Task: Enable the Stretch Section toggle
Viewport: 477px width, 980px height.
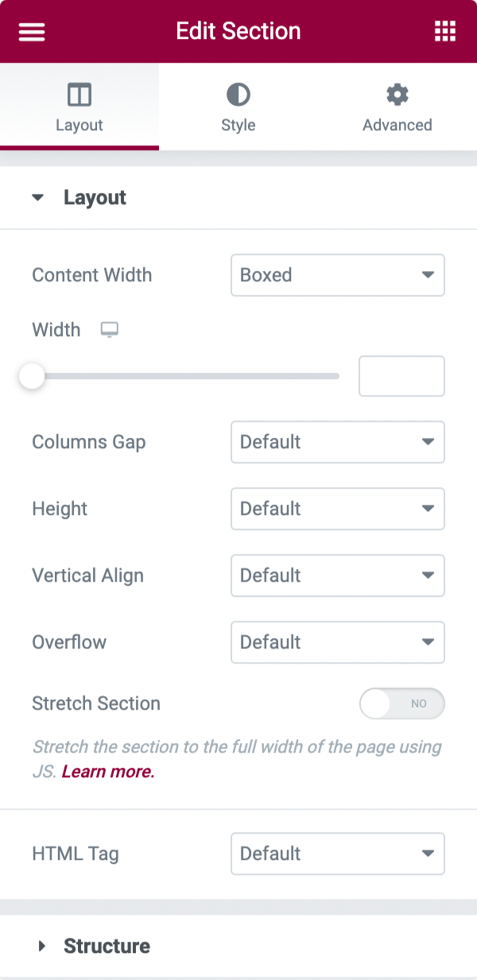Action: click(402, 703)
